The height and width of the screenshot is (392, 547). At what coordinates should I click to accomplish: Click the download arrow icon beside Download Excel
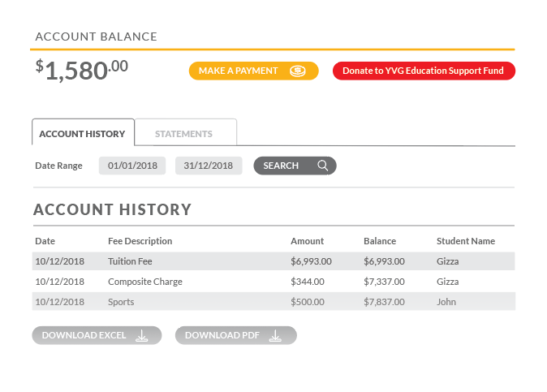point(142,336)
